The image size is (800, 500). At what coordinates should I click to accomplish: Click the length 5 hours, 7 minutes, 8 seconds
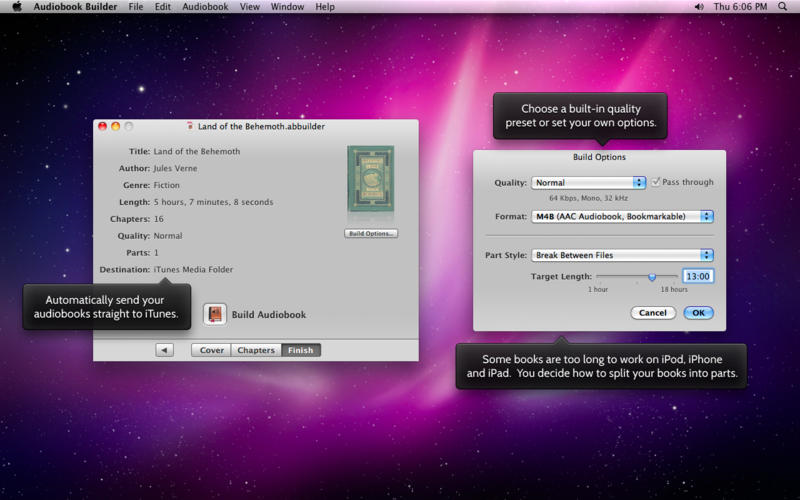click(x=213, y=202)
